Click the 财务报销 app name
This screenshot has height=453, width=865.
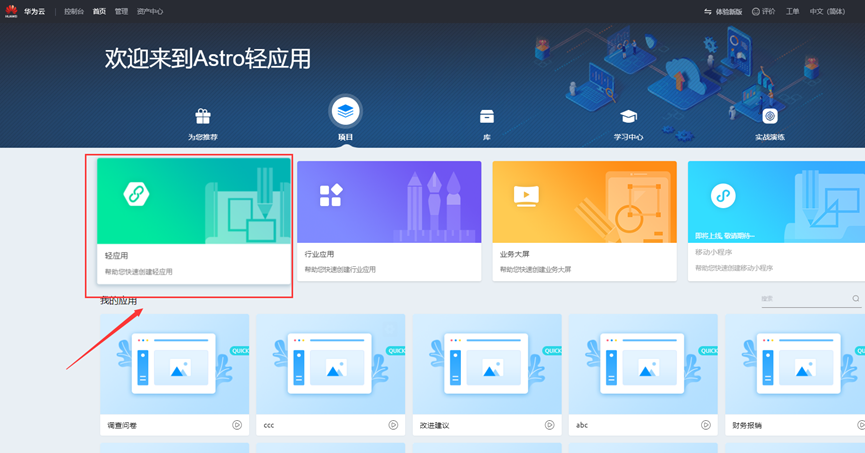click(747, 425)
